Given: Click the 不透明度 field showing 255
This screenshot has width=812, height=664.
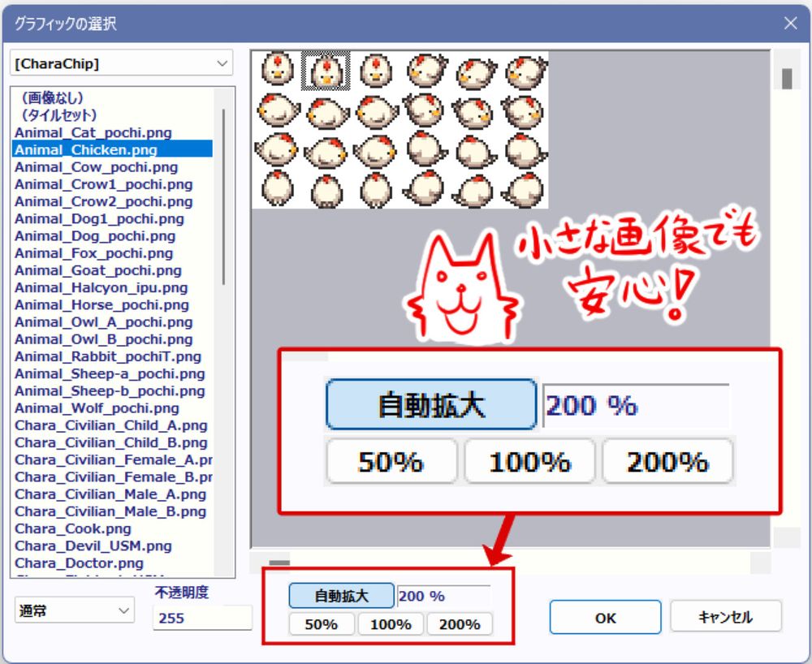Looking at the screenshot, I should [x=202, y=618].
